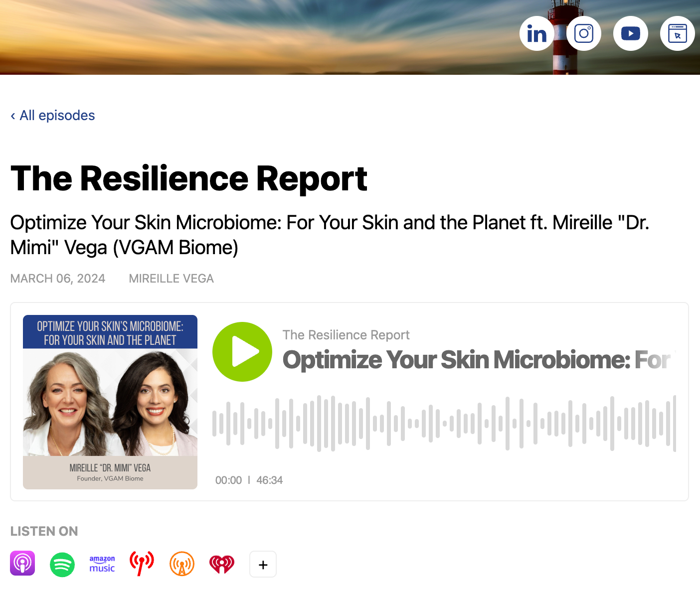
Task: Open the Amazon Music listing
Action: coord(102,564)
